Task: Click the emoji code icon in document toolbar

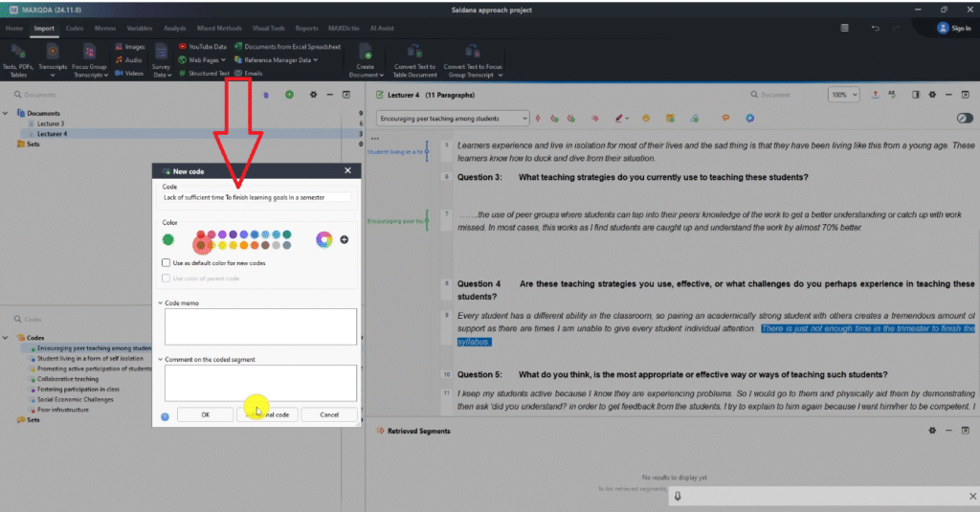Action: coord(646,118)
